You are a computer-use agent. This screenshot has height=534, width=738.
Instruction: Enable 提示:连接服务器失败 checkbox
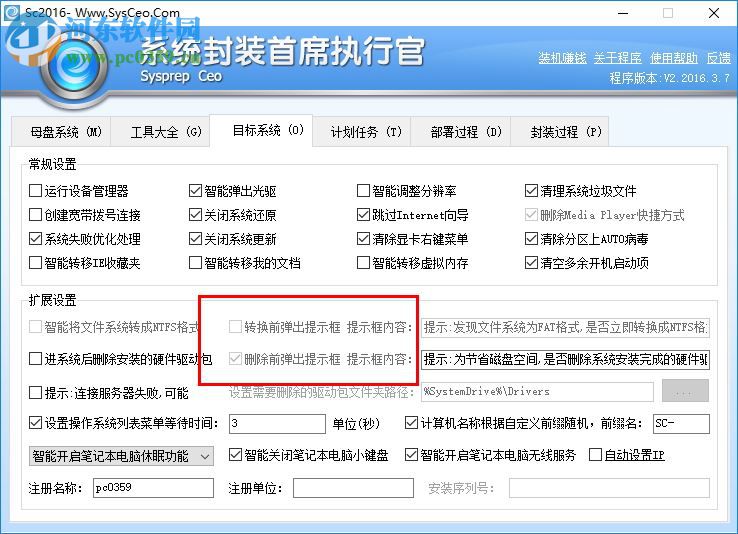tap(35, 392)
